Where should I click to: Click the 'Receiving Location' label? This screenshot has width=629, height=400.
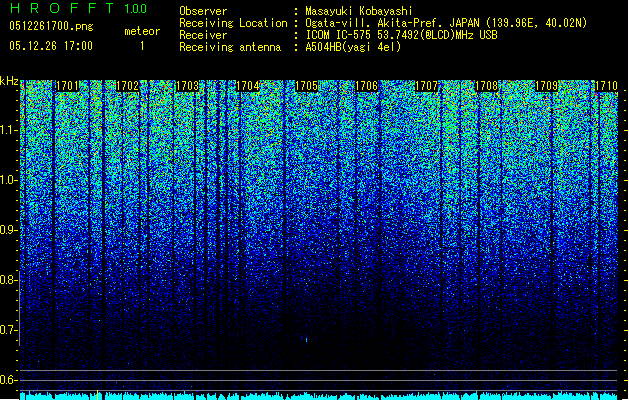pos(233,23)
